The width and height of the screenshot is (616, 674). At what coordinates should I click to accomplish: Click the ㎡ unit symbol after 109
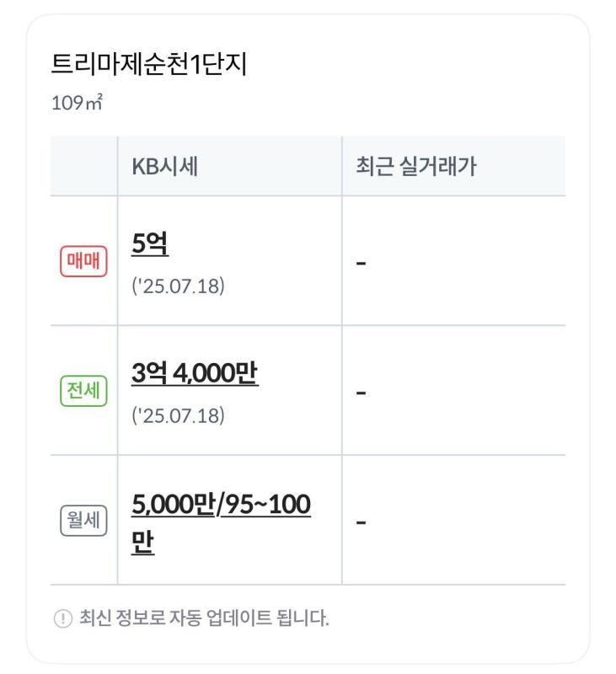point(94,103)
